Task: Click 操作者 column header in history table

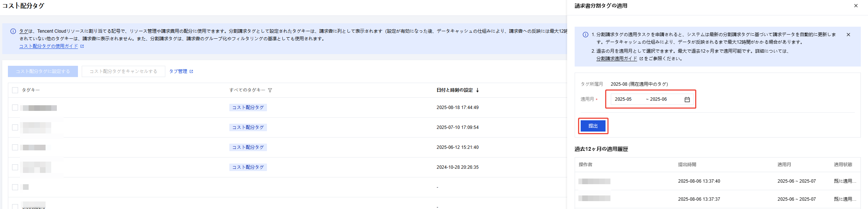Action: coord(586,165)
